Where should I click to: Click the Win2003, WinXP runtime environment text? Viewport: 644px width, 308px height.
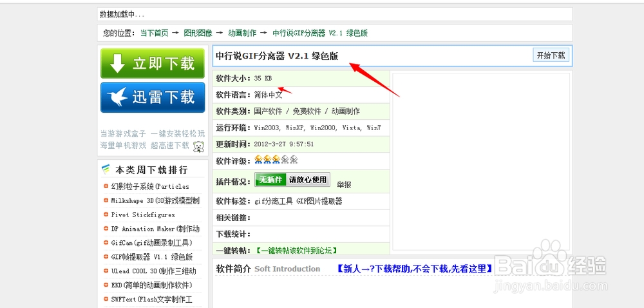click(317, 128)
